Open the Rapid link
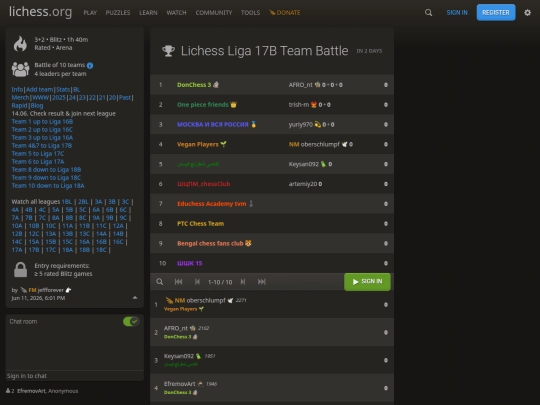The height and width of the screenshot is (405, 540). (x=19, y=105)
